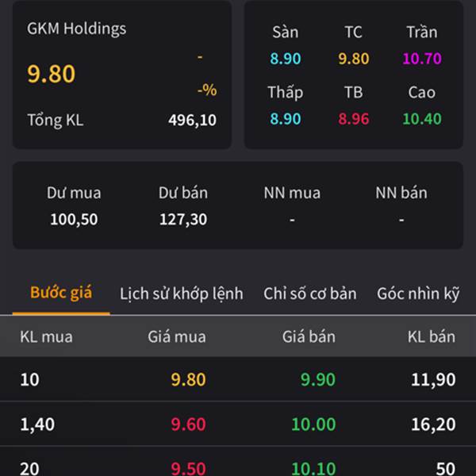
Task: Click sell volume 16,20
Action: coord(433,424)
